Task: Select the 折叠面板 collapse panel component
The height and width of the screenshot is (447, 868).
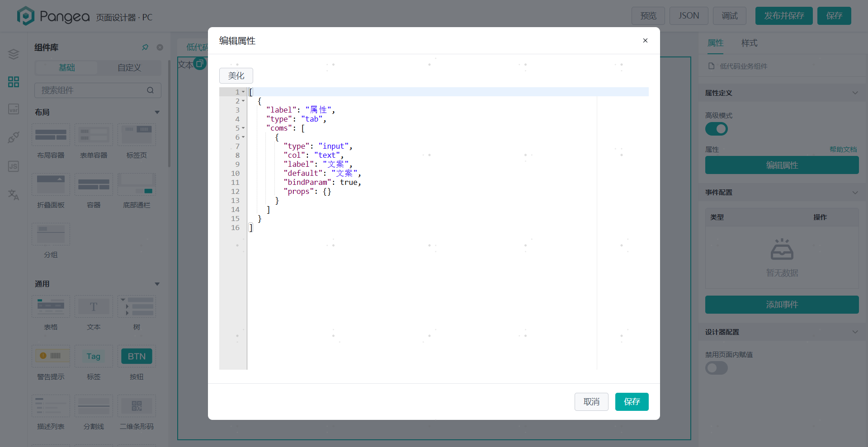Action: (x=51, y=191)
